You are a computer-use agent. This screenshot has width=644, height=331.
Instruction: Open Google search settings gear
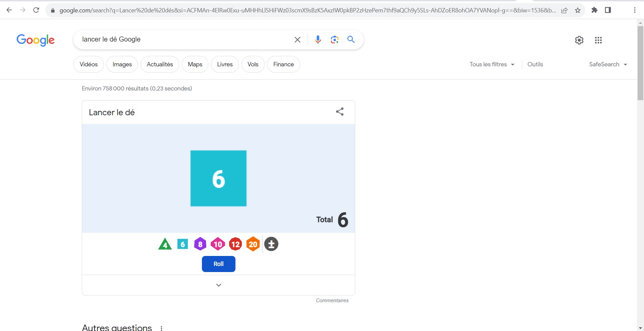tap(579, 40)
